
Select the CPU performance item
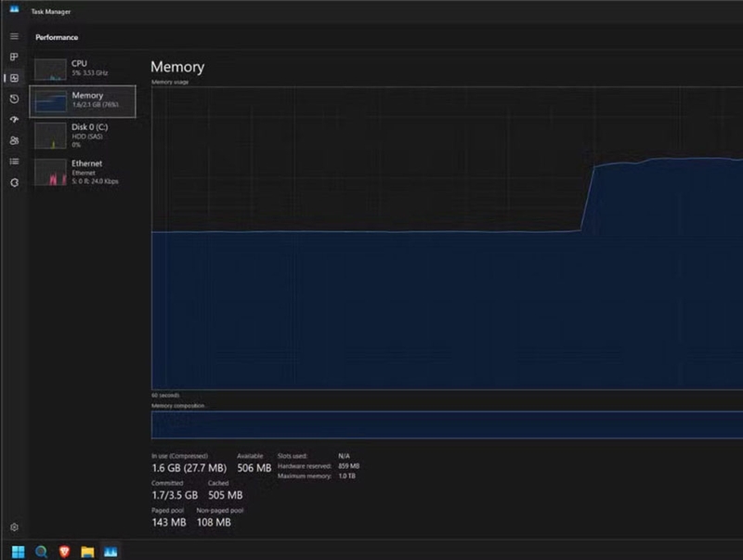pyautogui.click(x=83, y=69)
